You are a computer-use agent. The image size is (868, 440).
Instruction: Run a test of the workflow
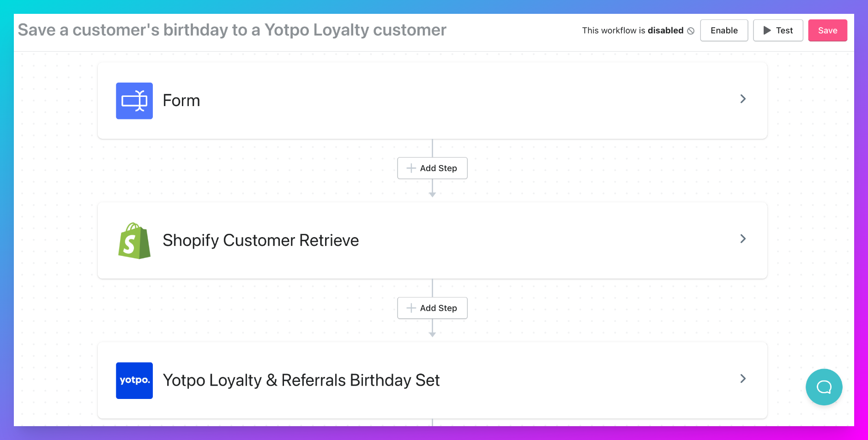tap(778, 30)
